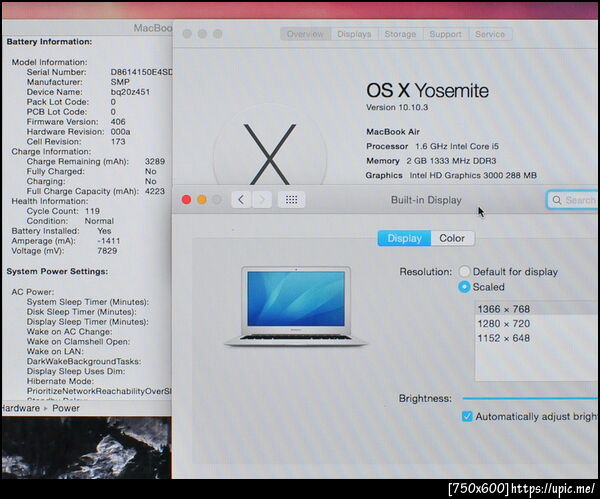The height and width of the screenshot is (499, 600).
Task: Click the Full Charge Capacity value 4223
Action: pyautogui.click(x=155, y=191)
